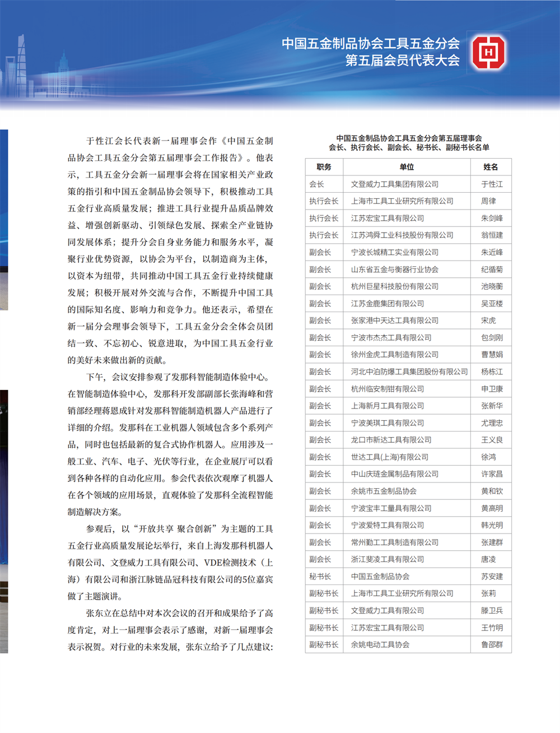Select the name cell '尤理忠'

click(492, 423)
